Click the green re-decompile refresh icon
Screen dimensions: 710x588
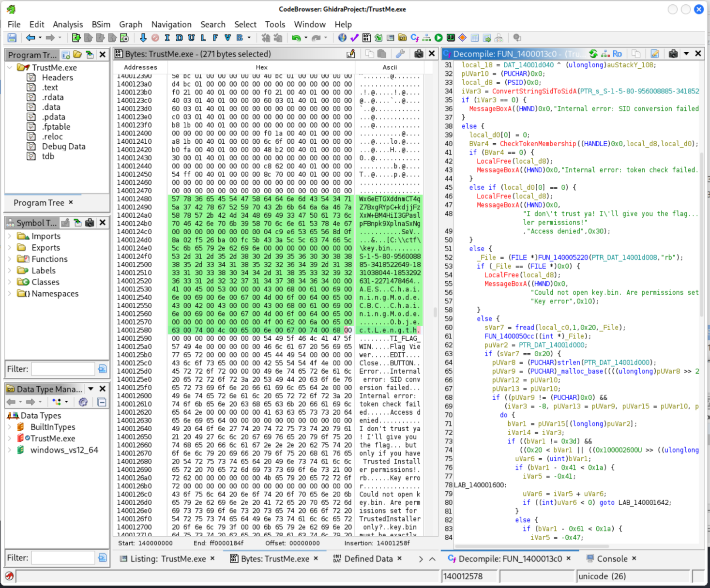[x=593, y=54]
